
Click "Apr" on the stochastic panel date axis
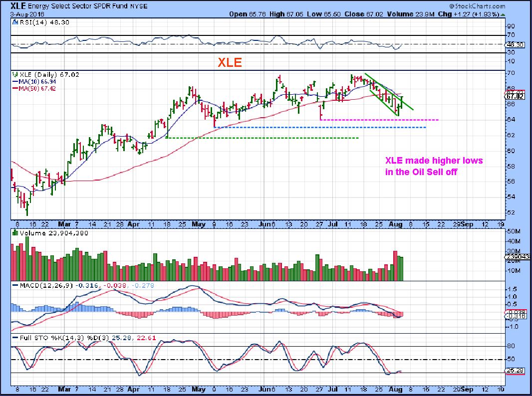(x=134, y=389)
